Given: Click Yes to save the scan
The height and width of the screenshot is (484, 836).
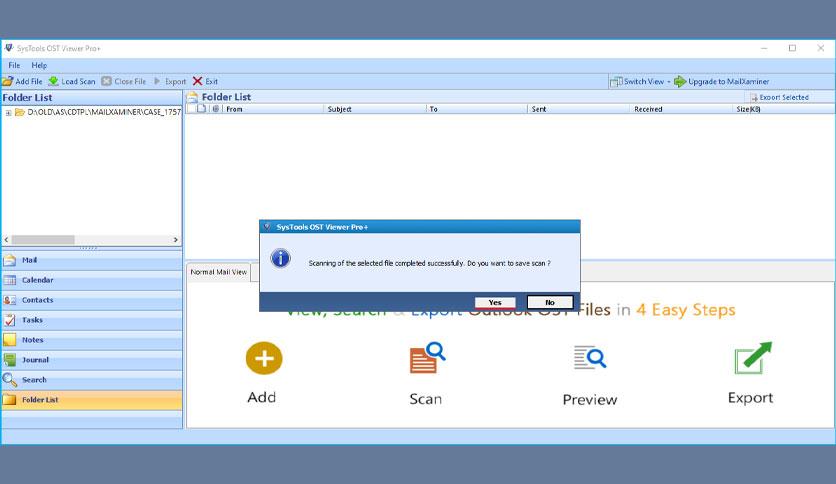Looking at the screenshot, I should pyautogui.click(x=495, y=302).
